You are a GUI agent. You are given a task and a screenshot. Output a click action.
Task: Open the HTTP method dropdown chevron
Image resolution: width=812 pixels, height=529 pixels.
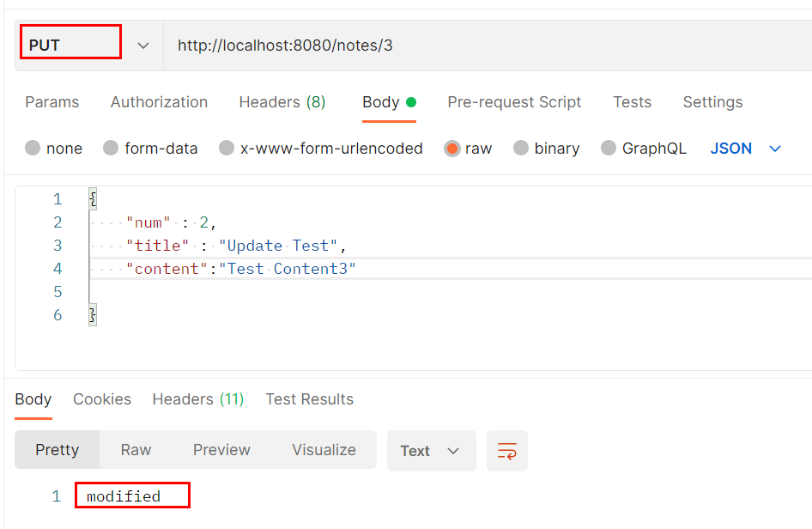[143, 46]
